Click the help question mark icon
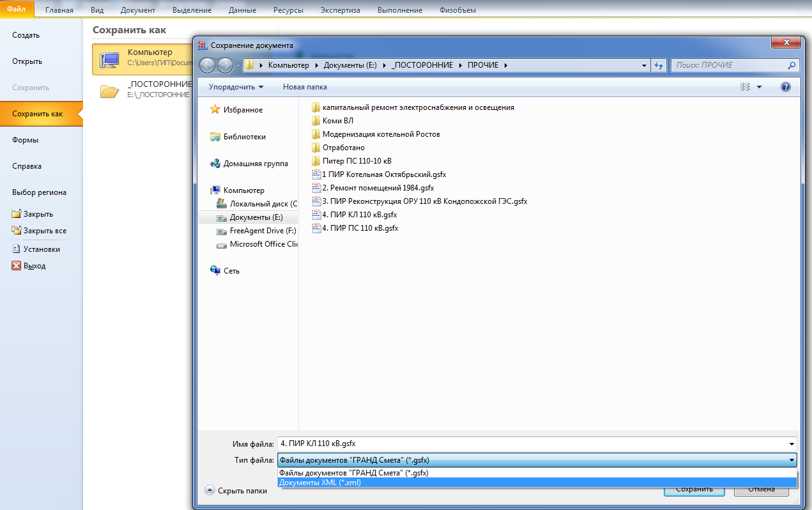Viewport: 812px width, 510px height. click(x=786, y=87)
